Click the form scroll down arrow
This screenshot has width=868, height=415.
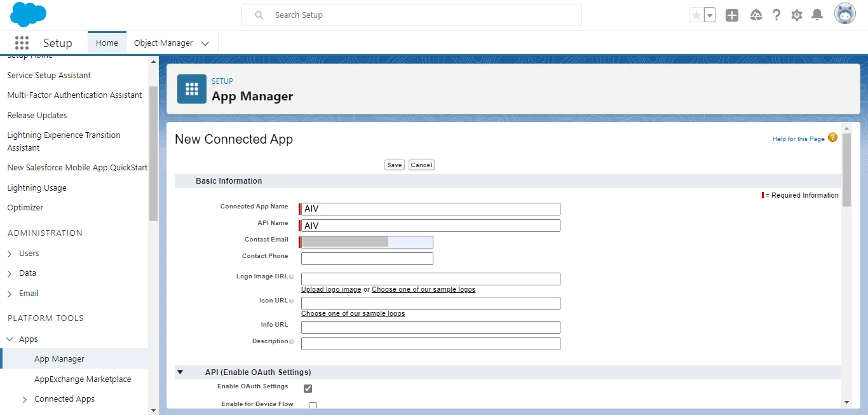coord(846,402)
